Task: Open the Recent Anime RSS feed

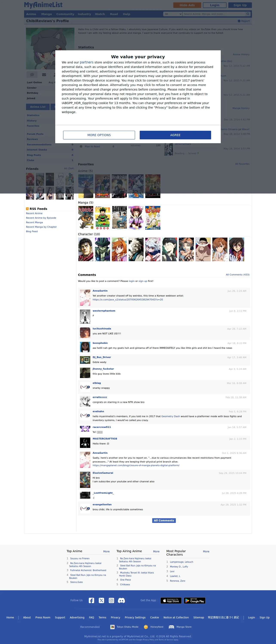Action: click(x=34, y=213)
